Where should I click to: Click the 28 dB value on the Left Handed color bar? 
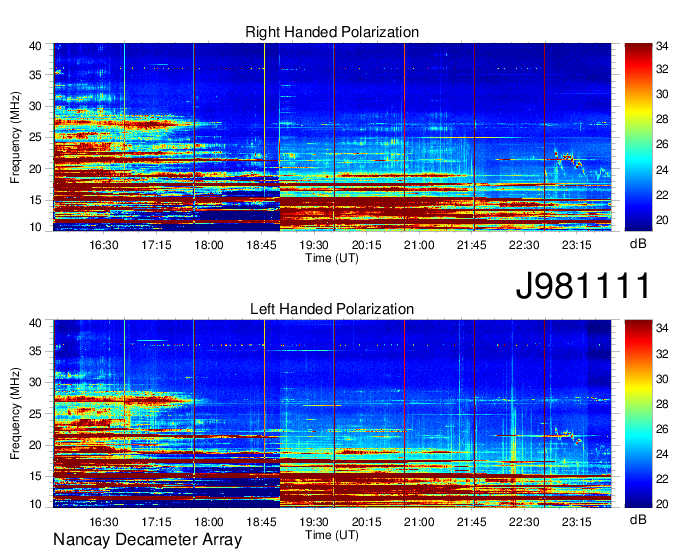(662, 404)
